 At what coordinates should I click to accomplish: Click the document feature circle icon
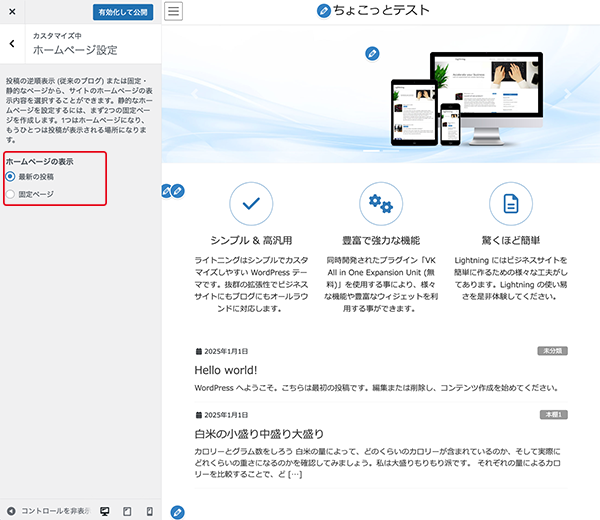510,204
